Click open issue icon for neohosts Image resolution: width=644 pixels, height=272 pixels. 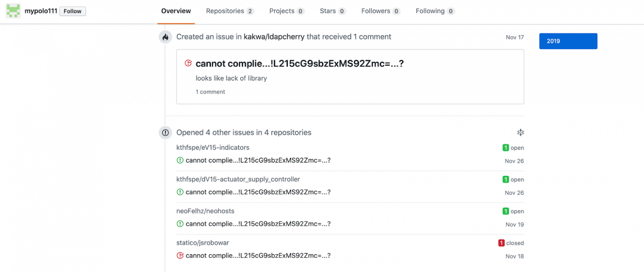[180, 224]
